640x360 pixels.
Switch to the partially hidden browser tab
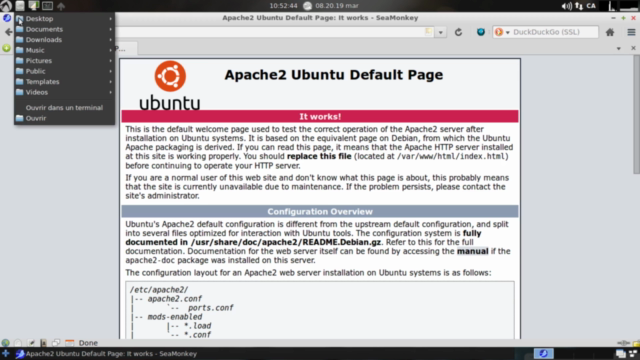126,49
